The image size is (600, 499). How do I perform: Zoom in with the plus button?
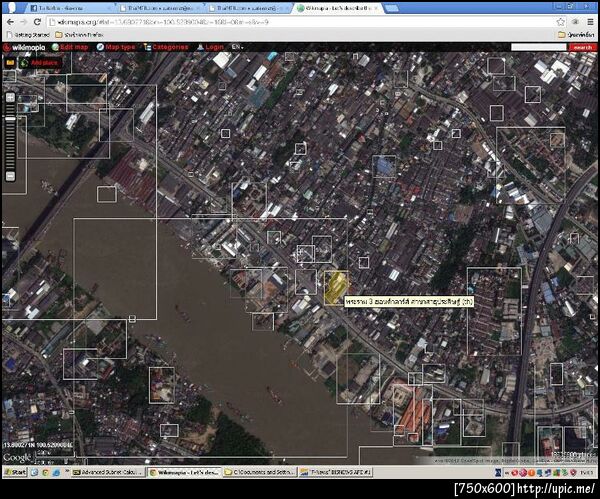click(10, 98)
